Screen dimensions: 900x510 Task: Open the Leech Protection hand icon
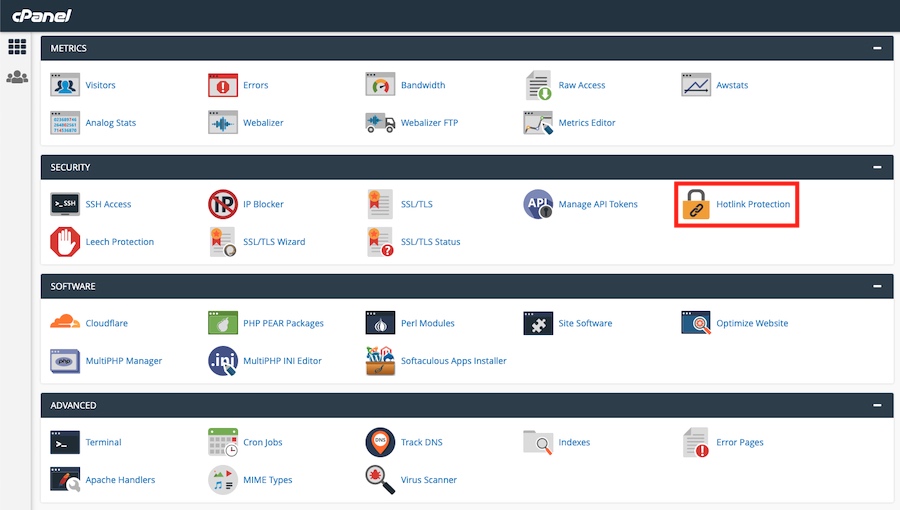tap(65, 242)
